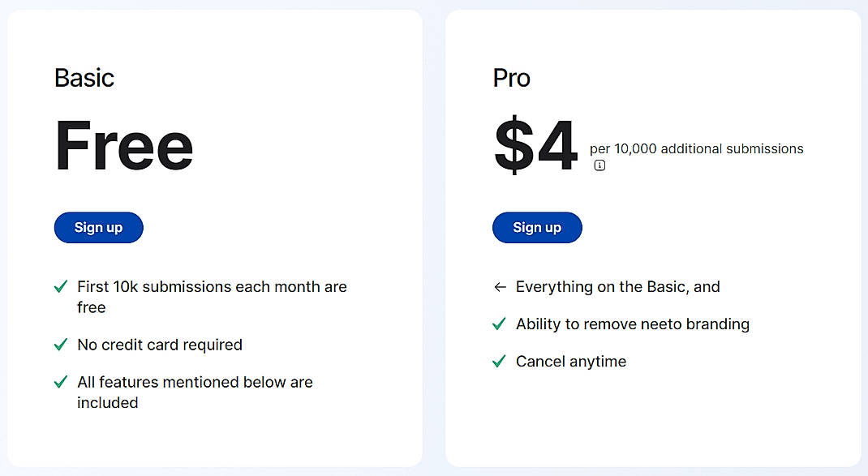Click the checkmark next to "Ability to remove neeto branding"

(x=499, y=324)
